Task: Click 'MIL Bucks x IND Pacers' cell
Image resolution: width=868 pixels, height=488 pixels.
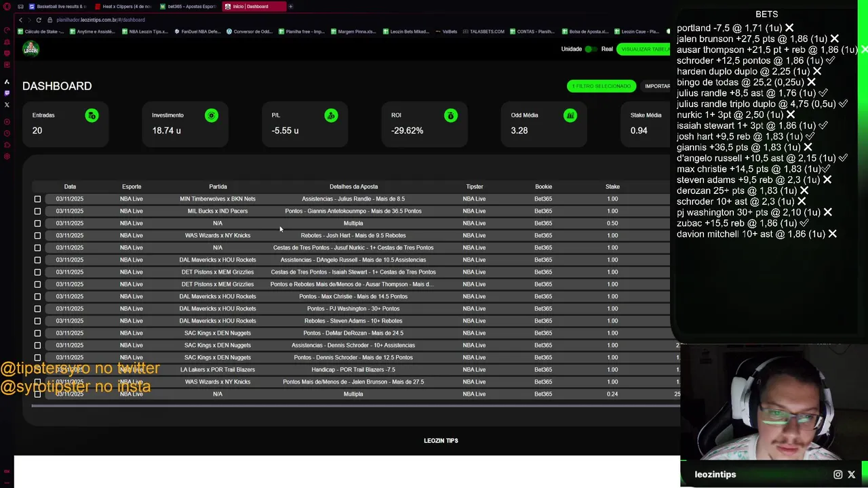Action: pos(218,211)
